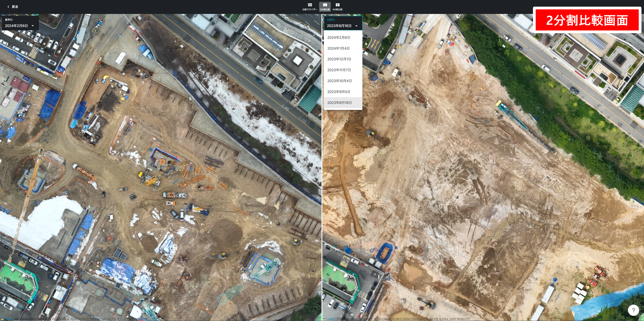Click the red 2分割比較画面 title banner
This screenshot has height=321, width=644.
click(587, 20)
